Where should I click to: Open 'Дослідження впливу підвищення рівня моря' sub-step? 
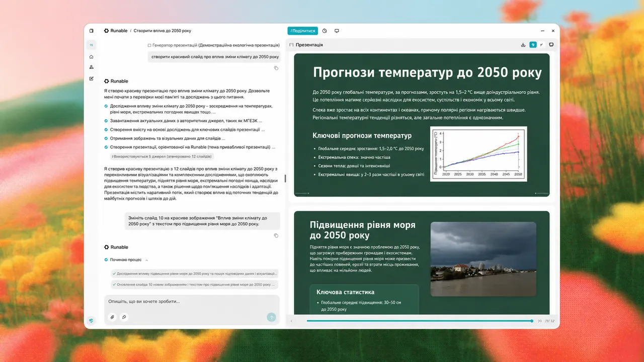pyautogui.click(x=194, y=274)
